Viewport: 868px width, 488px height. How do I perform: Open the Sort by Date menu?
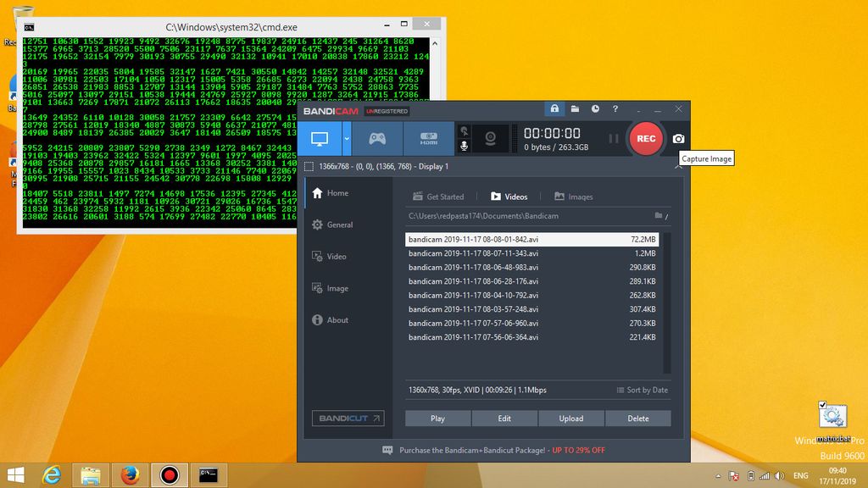point(643,390)
